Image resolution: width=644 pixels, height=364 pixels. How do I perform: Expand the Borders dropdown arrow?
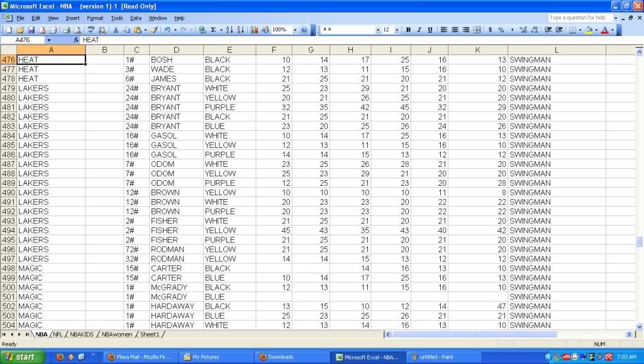(x=580, y=30)
